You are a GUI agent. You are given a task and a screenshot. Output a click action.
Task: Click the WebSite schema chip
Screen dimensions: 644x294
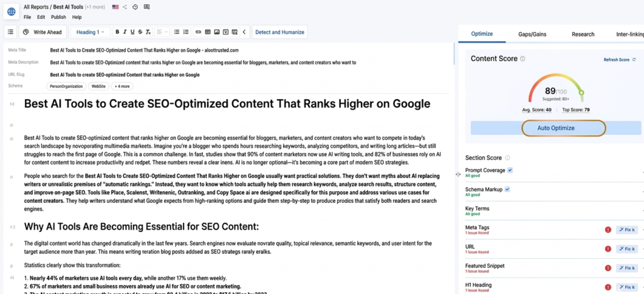[x=99, y=87]
